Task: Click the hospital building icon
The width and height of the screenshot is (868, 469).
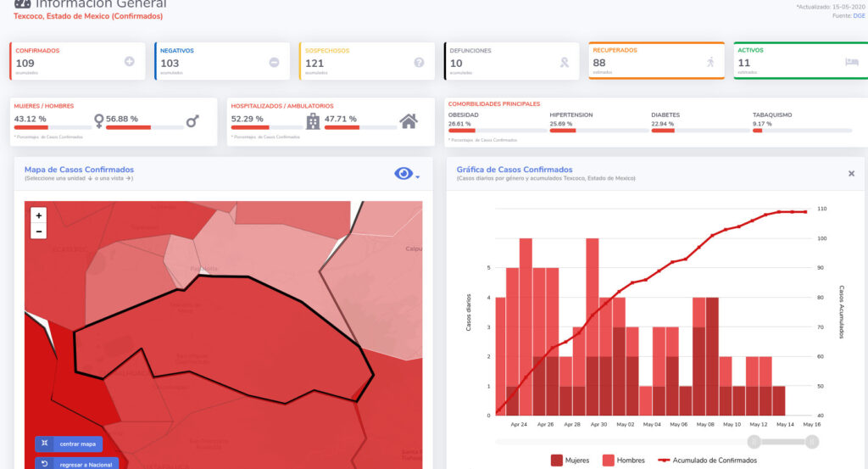Action: click(313, 121)
